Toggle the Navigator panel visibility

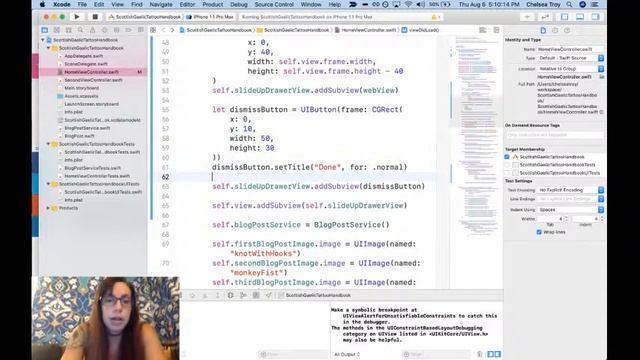tap(564, 17)
